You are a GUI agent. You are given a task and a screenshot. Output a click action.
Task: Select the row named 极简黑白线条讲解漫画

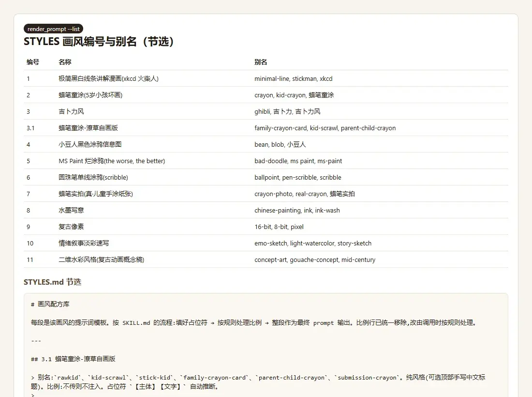pyautogui.click(x=266, y=78)
